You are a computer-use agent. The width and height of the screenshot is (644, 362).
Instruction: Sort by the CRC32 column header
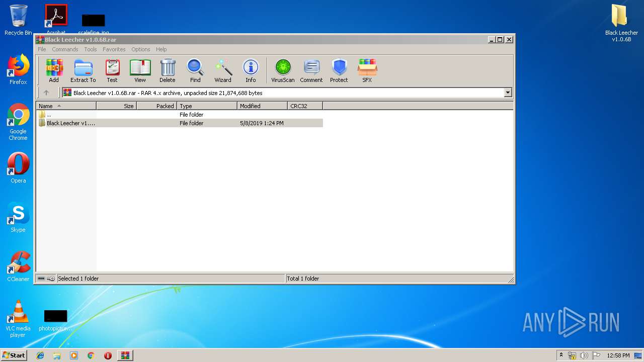(x=305, y=106)
